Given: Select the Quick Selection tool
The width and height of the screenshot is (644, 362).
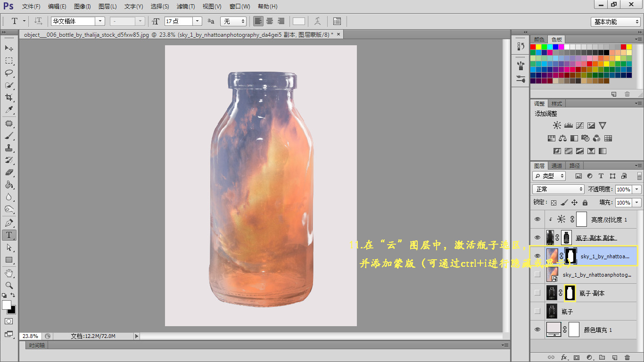Looking at the screenshot, I should click(9, 85).
